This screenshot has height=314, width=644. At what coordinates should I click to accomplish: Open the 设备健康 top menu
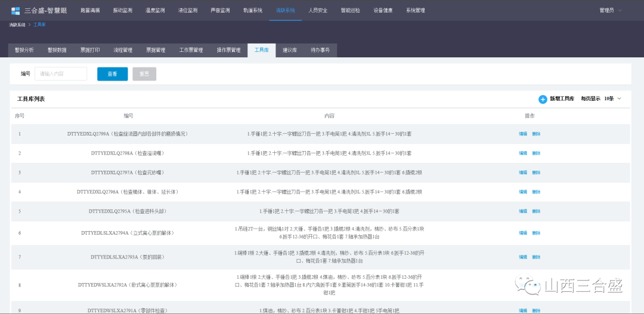click(383, 11)
